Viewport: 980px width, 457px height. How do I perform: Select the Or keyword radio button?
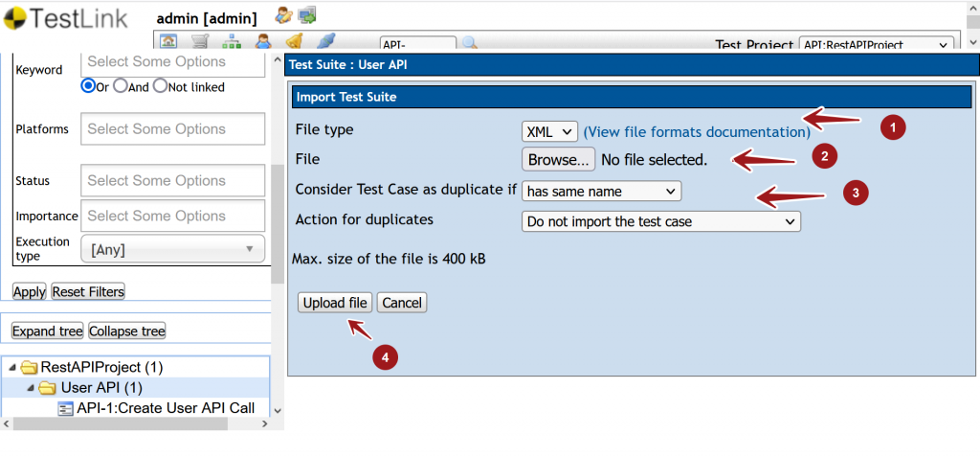click(x=88, y=86)
